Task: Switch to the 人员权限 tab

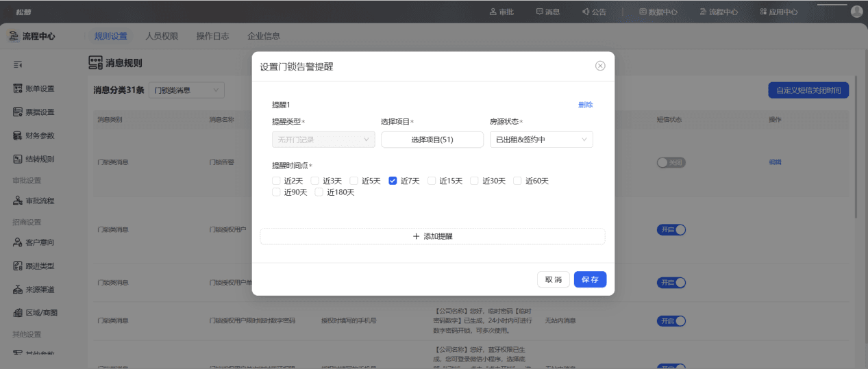Action: click(x=162, y=36)
